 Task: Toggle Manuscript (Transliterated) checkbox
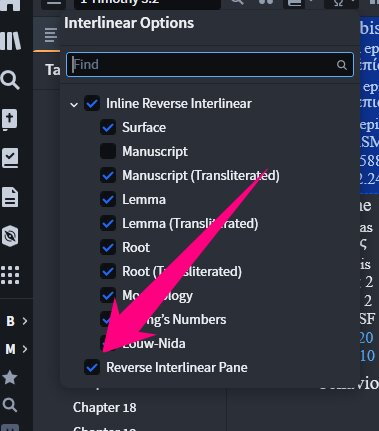(x=108, y=175)
